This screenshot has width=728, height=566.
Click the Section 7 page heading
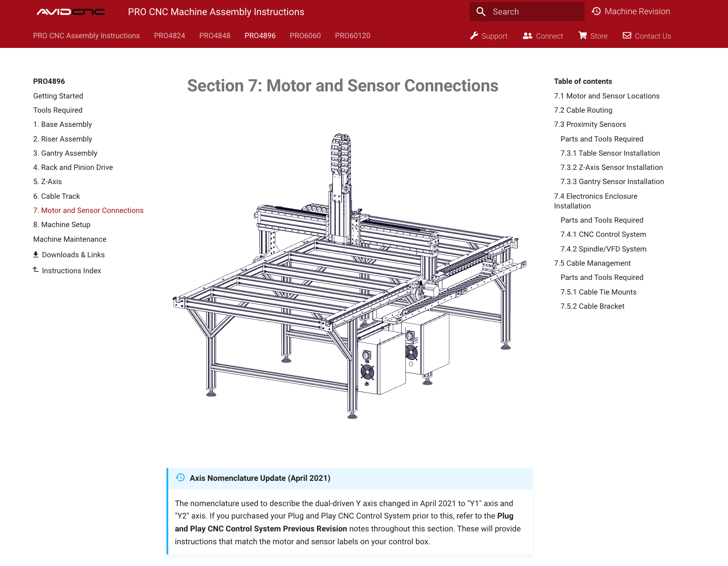[x=343, y=86]
